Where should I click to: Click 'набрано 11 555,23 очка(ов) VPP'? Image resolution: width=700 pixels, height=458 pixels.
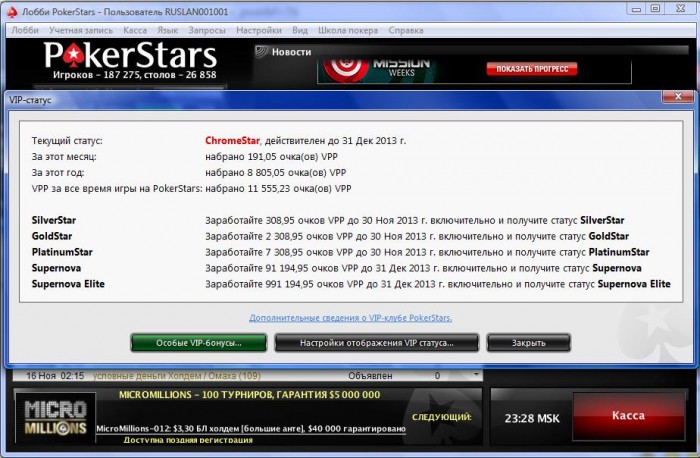tap(278, 188)
